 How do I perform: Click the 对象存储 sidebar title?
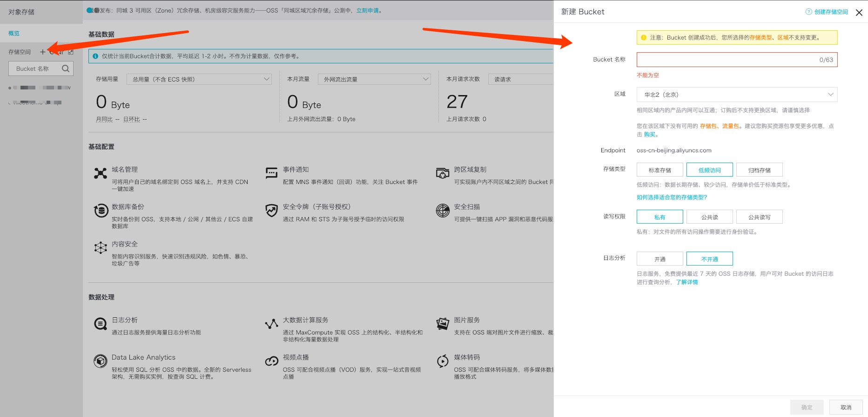[21, 12]
